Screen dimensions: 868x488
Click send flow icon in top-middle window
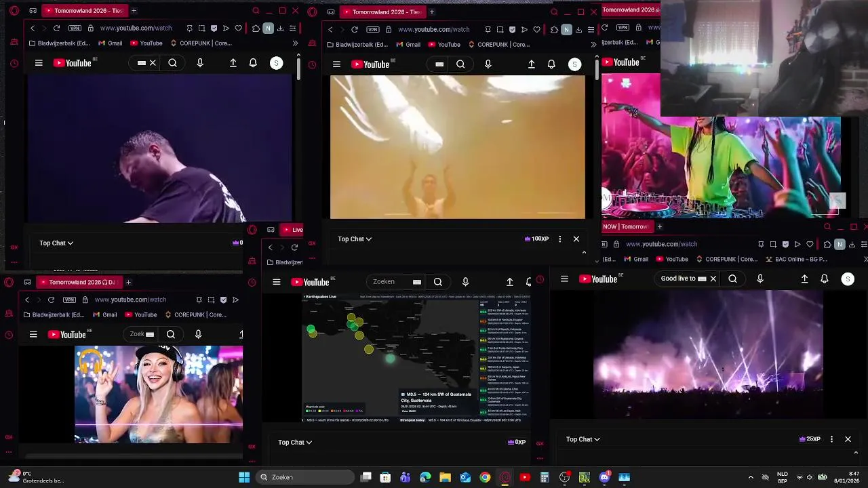pos(524,30)
